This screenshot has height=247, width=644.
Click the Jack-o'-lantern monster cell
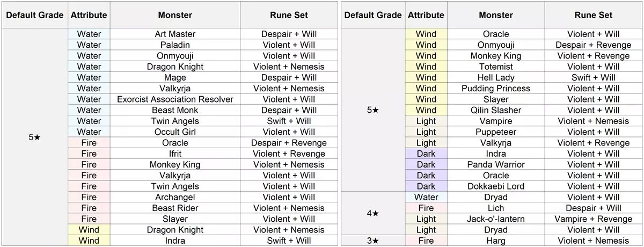(496, 219)
